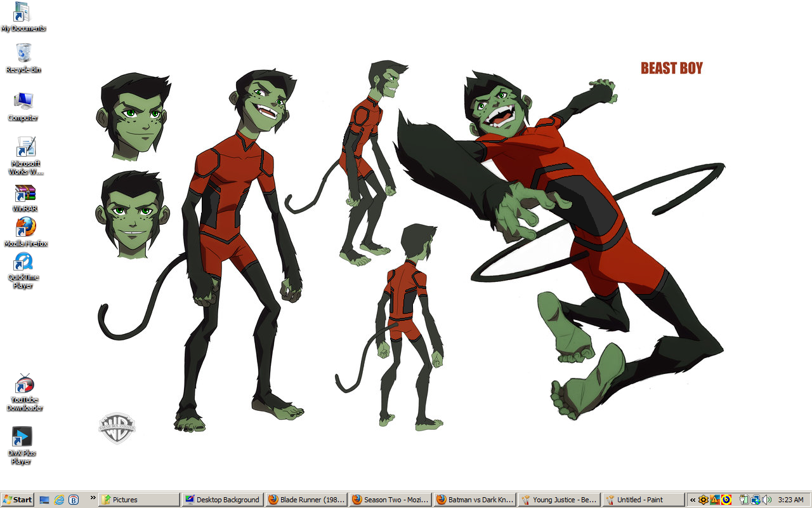Image resolution: width=812 pixels, height=508 pixels.
Task: Select the DivX Plus Player shortcut
Action: pos(22,446)
